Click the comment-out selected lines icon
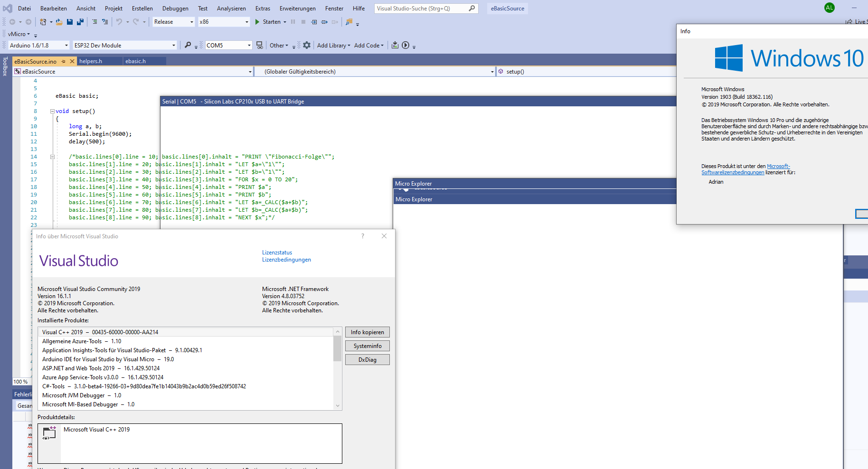The height and width of the screenshot is (469, 868). 94,22
